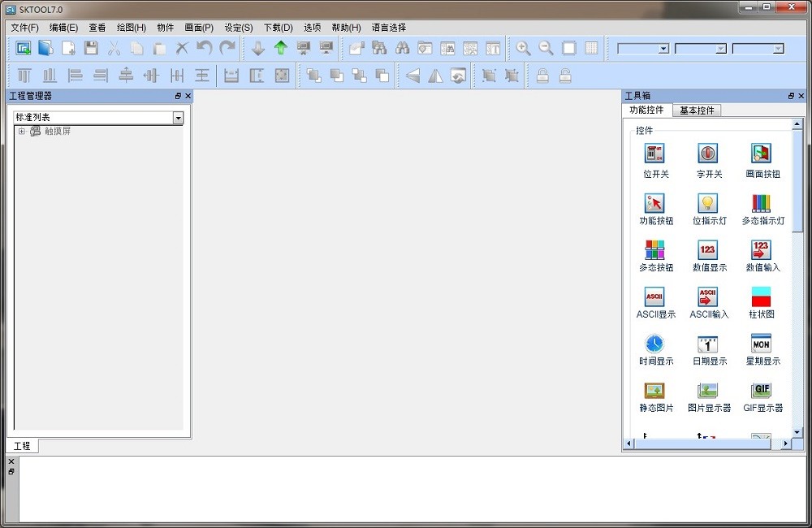This screenshot has width=812, height=528.
Task: Toggle the object lock toolbar icon
Action: pyautogui.click(x=543, y=75)
